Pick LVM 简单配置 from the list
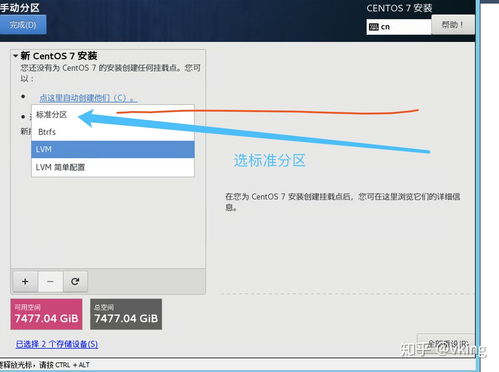499x372 pixels. pos(113,167)
